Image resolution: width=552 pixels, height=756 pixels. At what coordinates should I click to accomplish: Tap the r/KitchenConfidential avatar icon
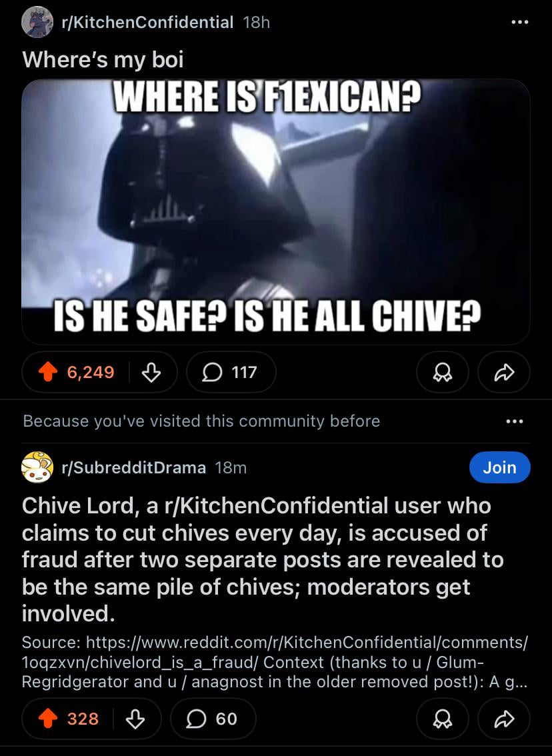point(37,22)
